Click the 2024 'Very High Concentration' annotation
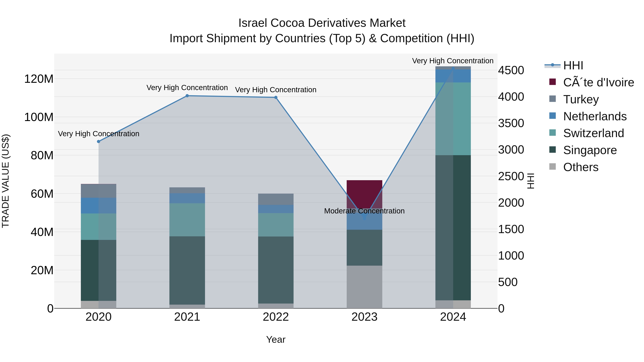The width and height of the screenshot is (644, 362). [453, 61]
